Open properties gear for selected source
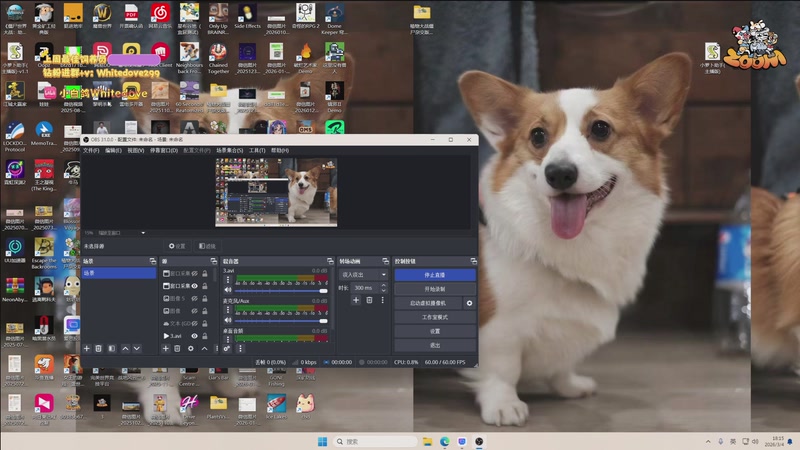The image size is (800, 450). [191, 348]
